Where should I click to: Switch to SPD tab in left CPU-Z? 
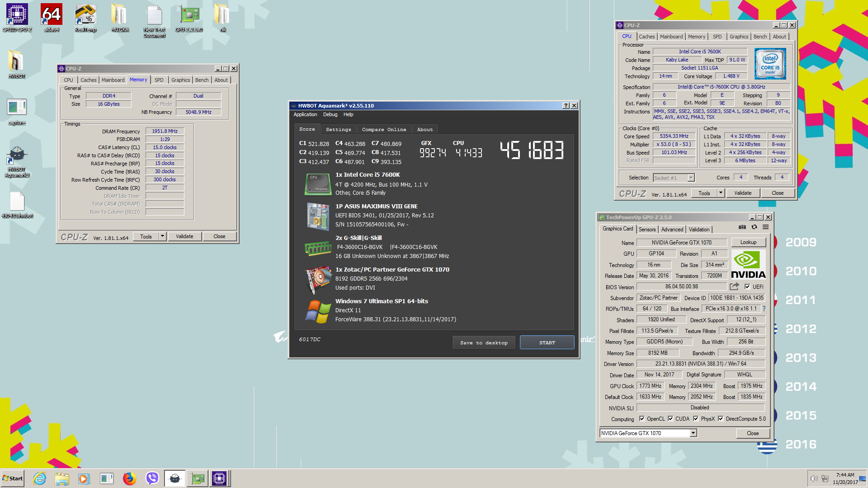click(x=159, y=80)
